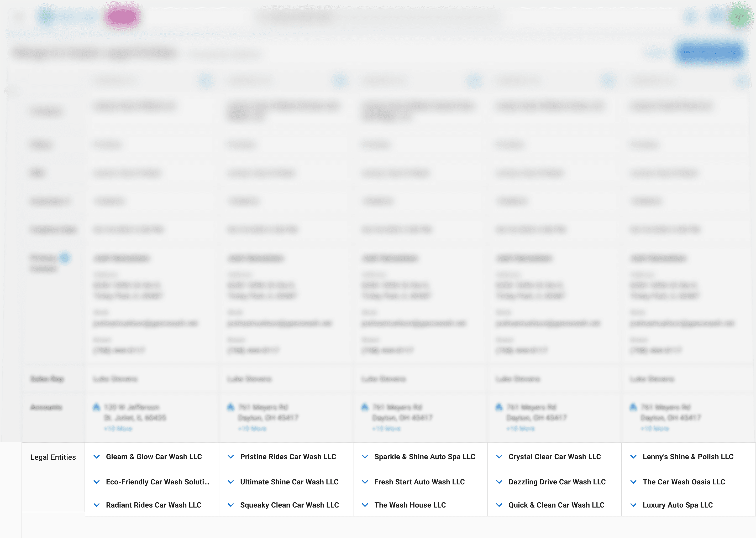Expand Radiant Rides Car Wash LLC
Viewport: 756px width, 538px height.
point(97,505)
